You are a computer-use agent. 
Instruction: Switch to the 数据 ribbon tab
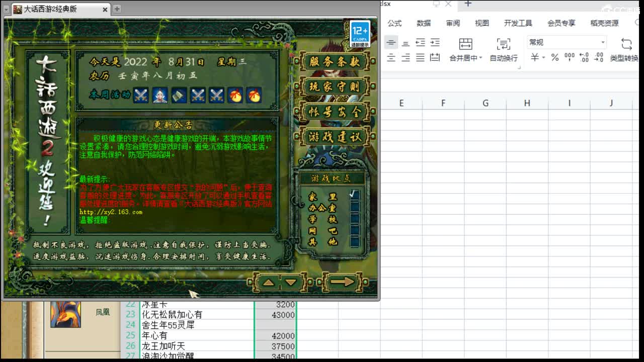424,23
